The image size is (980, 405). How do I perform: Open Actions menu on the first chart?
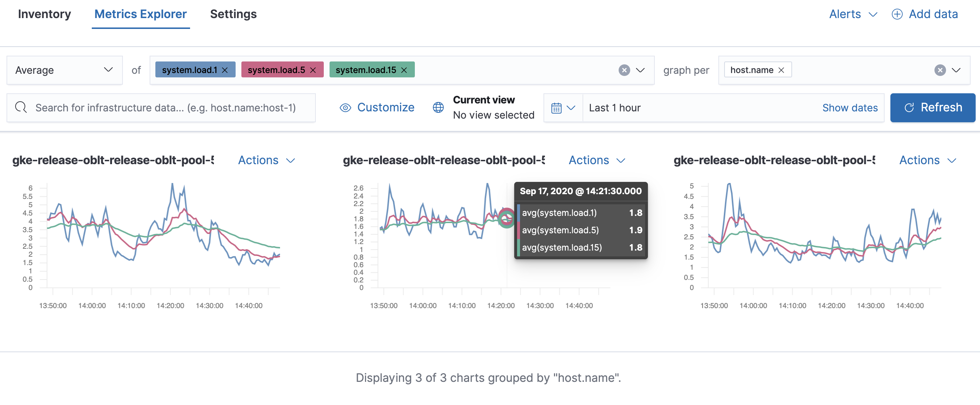[x=266, y=160]
